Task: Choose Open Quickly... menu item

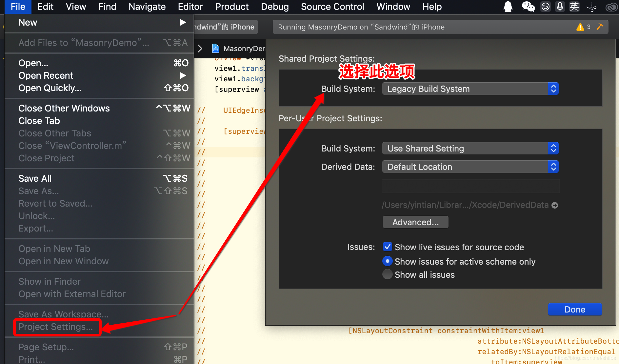Action: point(100,88)
